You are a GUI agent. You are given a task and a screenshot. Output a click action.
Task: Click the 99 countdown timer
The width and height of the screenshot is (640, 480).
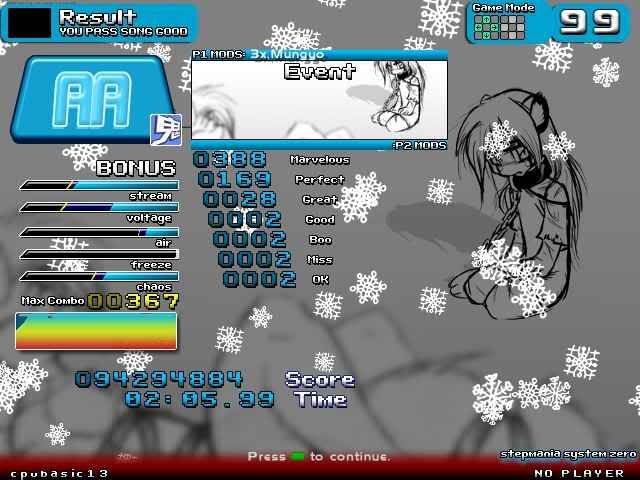click(x=590, y=22)
